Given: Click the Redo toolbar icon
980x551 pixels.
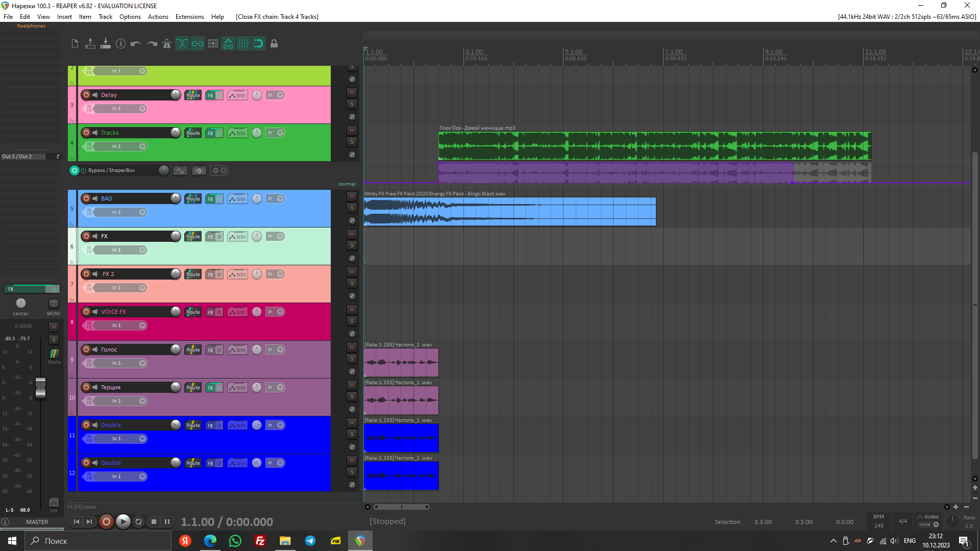Looking at the screenshot, I should click(x=152, y=44).
